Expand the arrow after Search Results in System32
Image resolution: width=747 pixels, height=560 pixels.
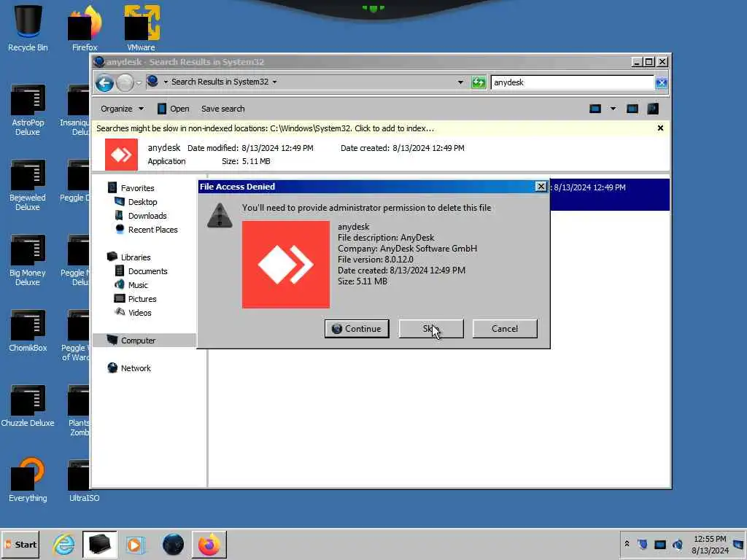click(274, 82)
